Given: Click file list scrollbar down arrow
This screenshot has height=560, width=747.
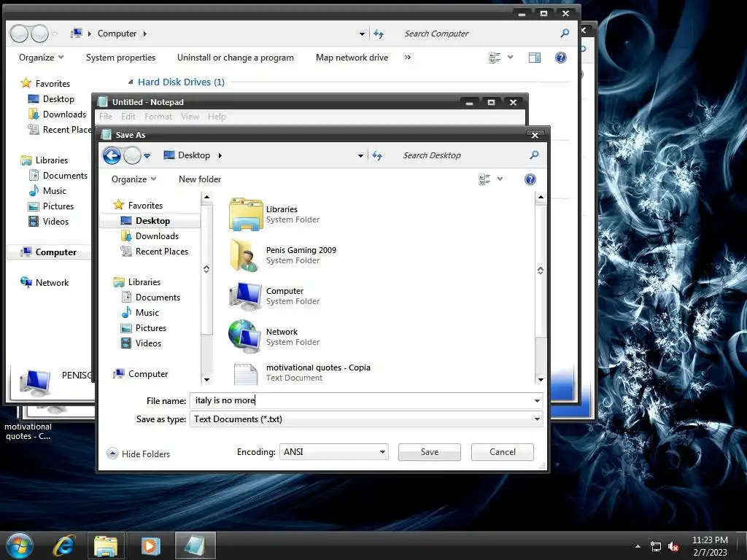Looking at the screenshot, I should (x=541, y=379).
